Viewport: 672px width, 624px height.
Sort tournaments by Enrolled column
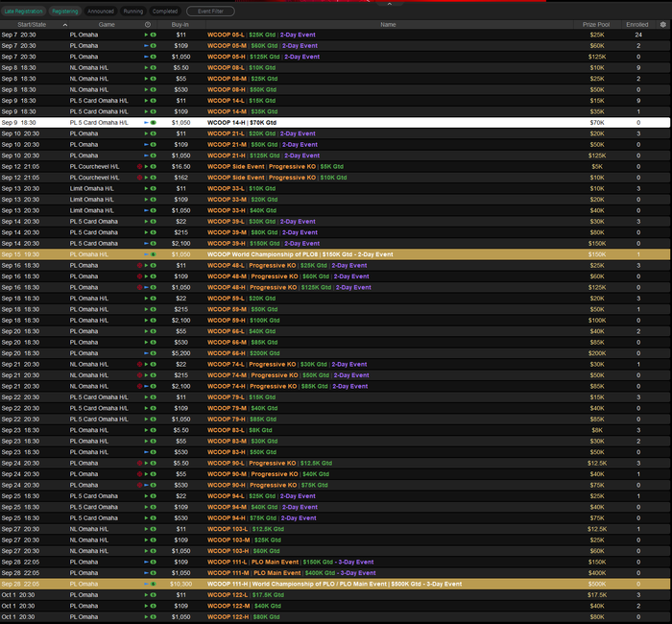(637, 24)
